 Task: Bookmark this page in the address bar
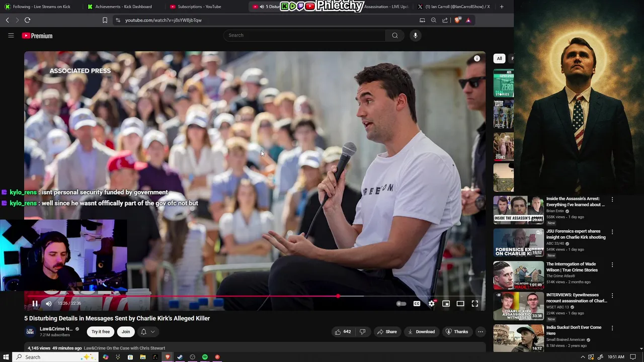coord(105,20)
